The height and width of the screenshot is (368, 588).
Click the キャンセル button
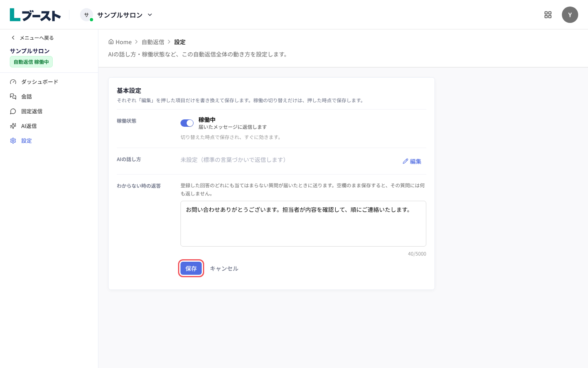224,268
